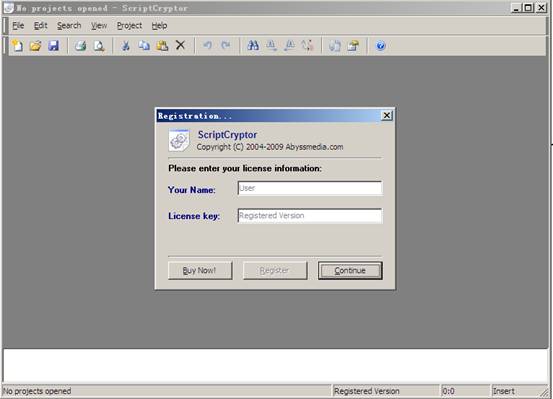Click the Buy Now! button

tap(200, 271)
